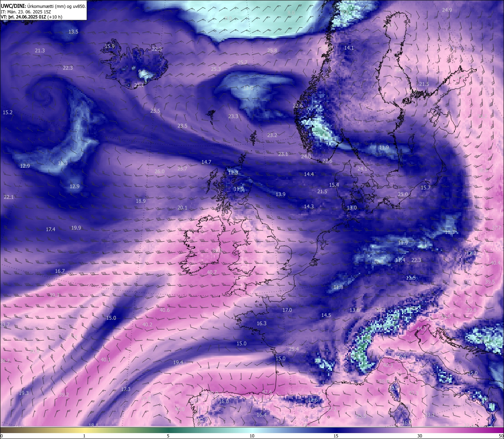Image resolution: width=504 pixels, height=439 pixels.
Task: Select the 11.8 value over Belgium
Action: click(338, 287)
